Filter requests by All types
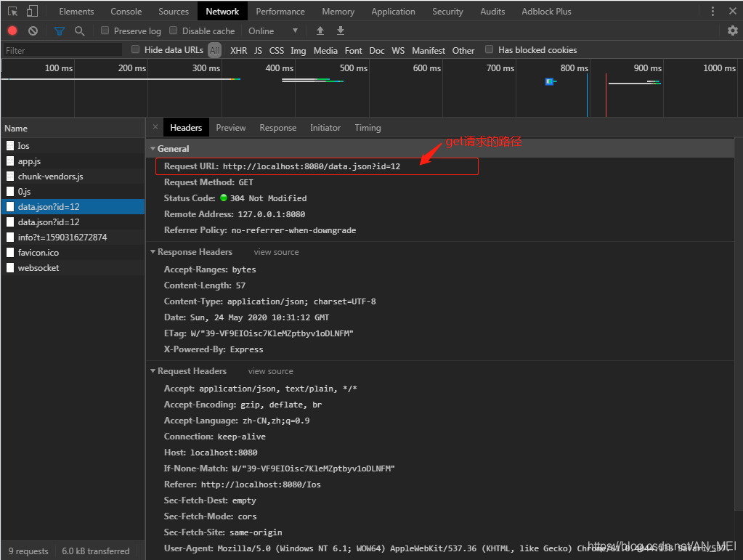This screenshot has width=743, height=560. pos(215,49)
